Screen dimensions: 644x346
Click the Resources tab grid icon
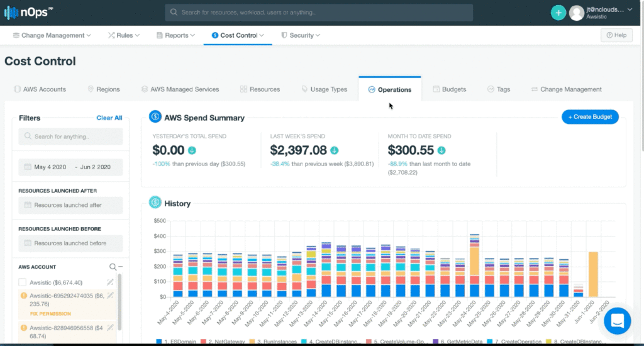[x=243, y=89]
